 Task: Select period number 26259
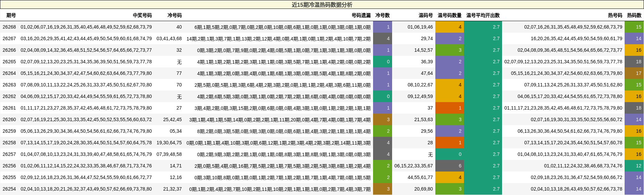(9, 131)
